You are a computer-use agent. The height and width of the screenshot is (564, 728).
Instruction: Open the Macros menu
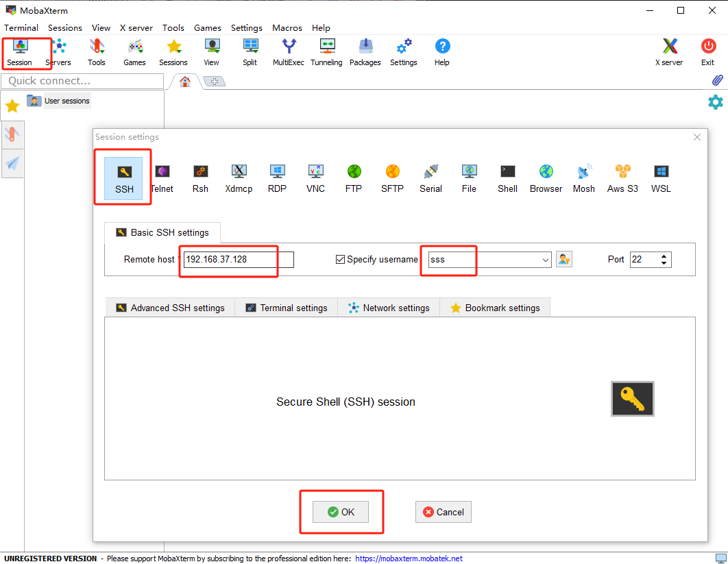(x=287, y=28)
